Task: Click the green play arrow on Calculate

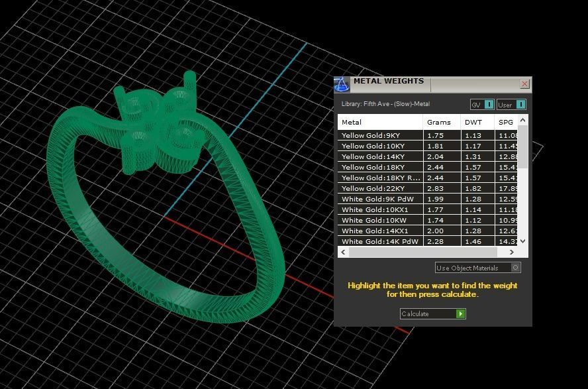Action: point(460,313)
